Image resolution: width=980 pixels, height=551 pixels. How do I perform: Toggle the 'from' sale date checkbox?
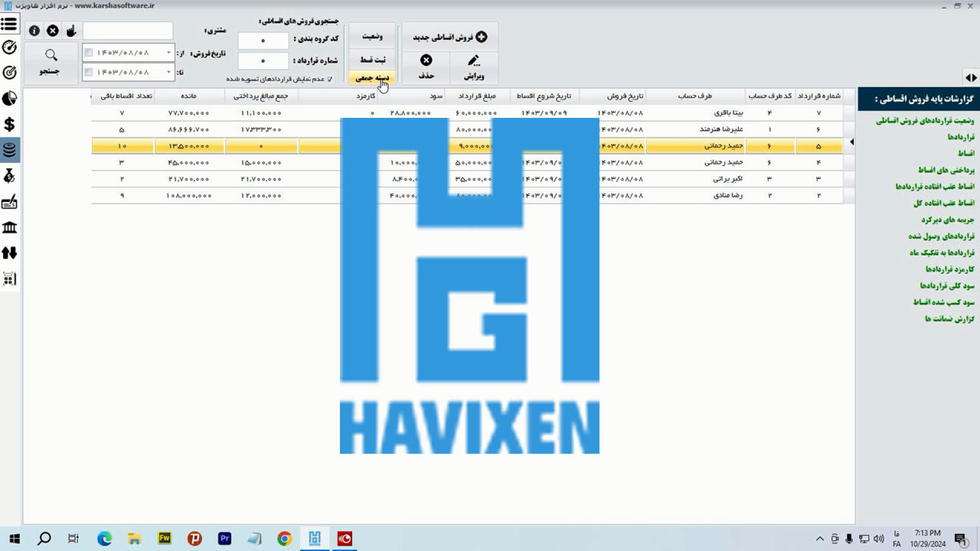(88, 53)
